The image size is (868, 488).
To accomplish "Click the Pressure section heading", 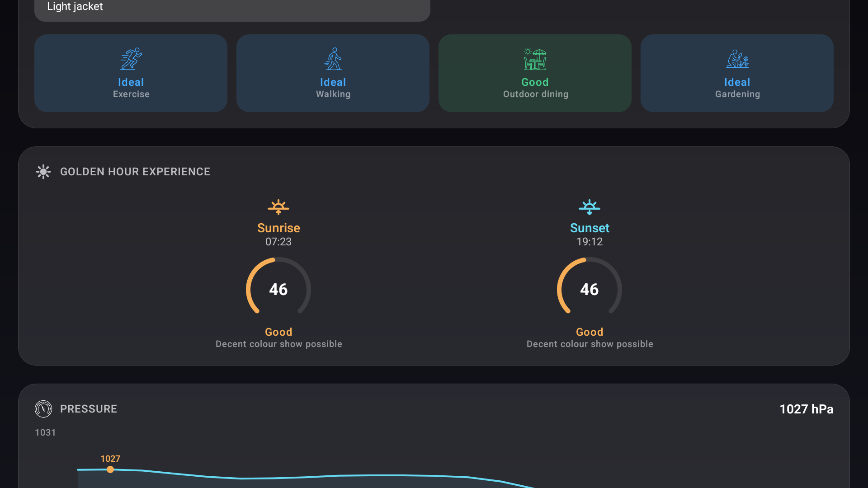I will coord(89,409).
